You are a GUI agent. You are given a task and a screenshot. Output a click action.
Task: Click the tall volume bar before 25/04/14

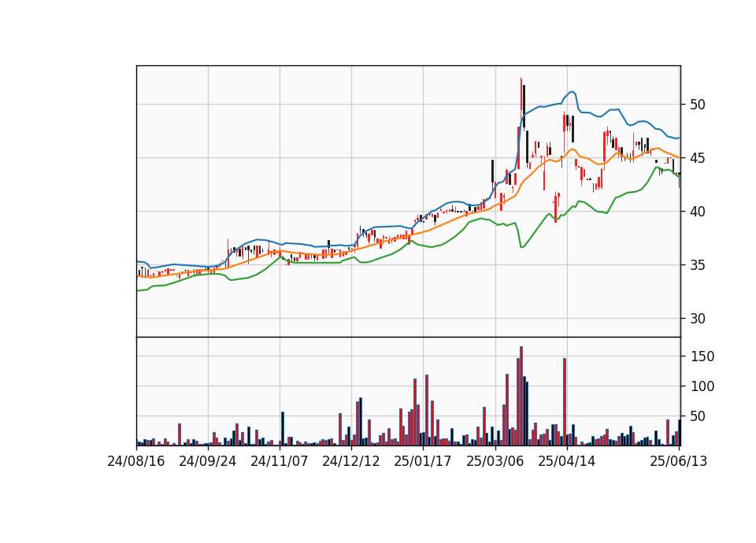point(565,402)
